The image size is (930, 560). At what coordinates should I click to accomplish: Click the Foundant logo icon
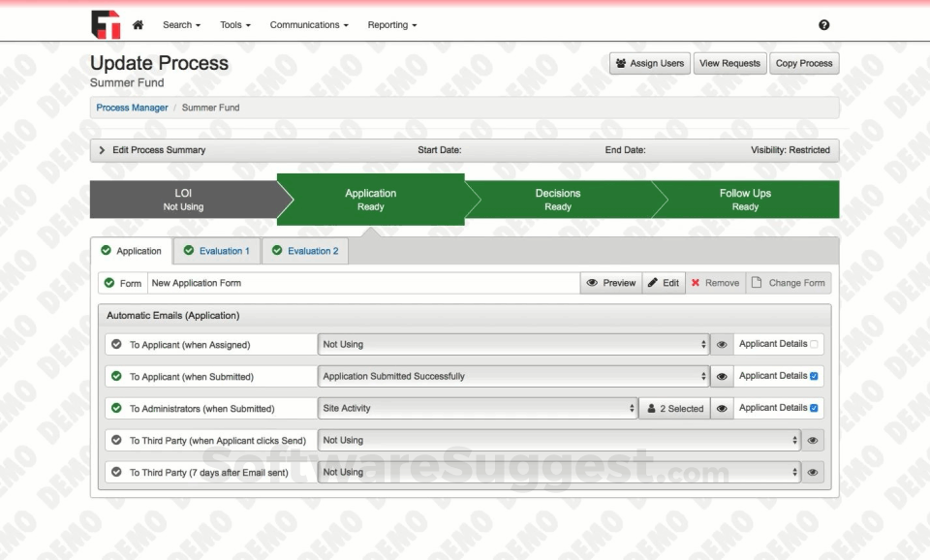point(106,24)
